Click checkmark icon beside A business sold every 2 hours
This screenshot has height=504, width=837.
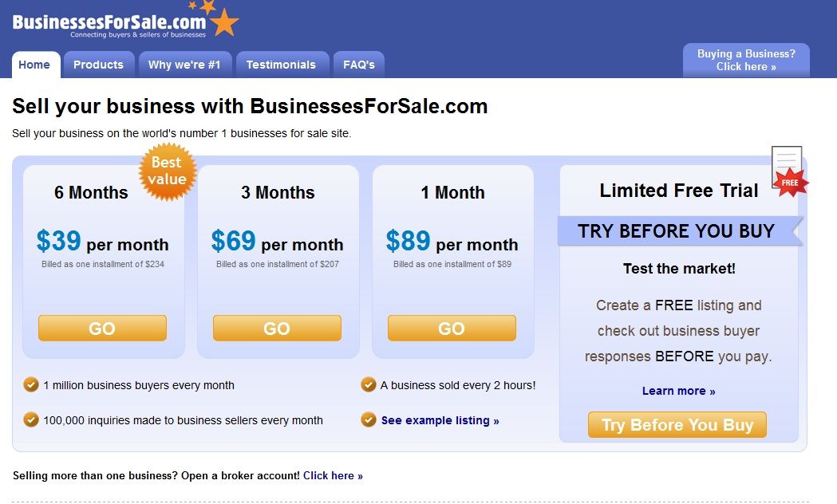369,384
